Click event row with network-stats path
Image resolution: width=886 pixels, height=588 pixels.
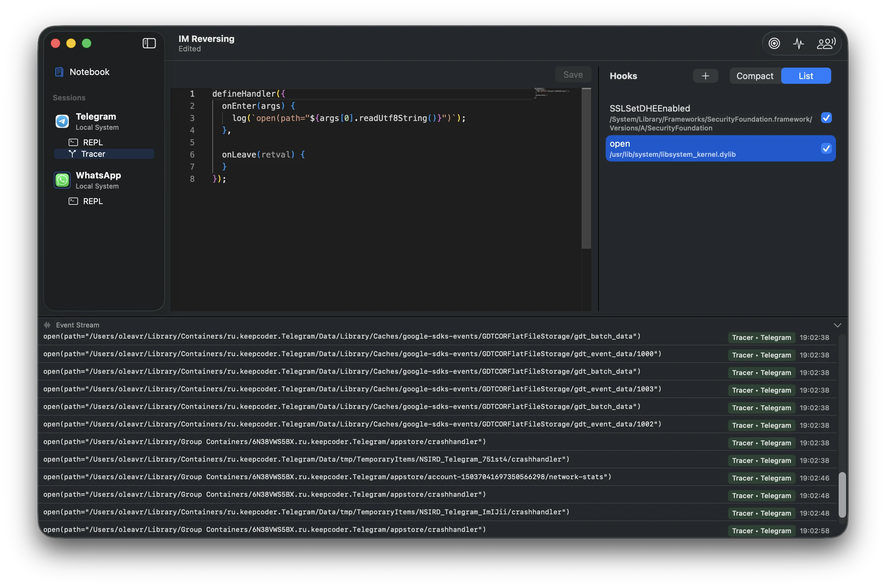pos(437,477)
